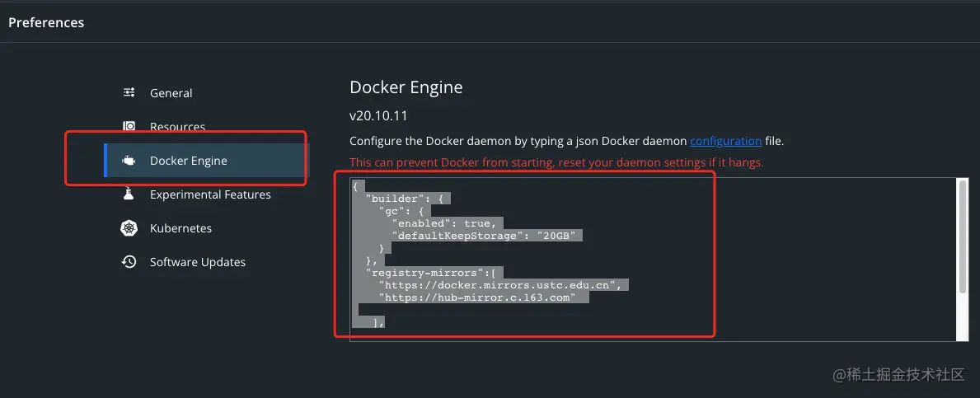Screen dimensions: 980x398
Task: Show the Software Updates label
Action: pyautogui.click(x=198, y=262)
